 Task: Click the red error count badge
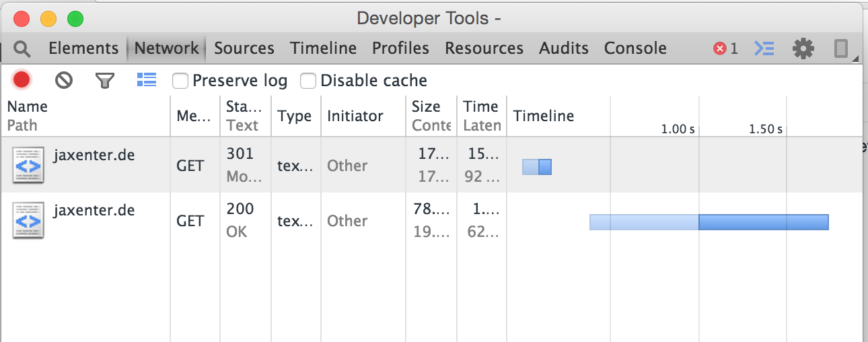[725, 48]
